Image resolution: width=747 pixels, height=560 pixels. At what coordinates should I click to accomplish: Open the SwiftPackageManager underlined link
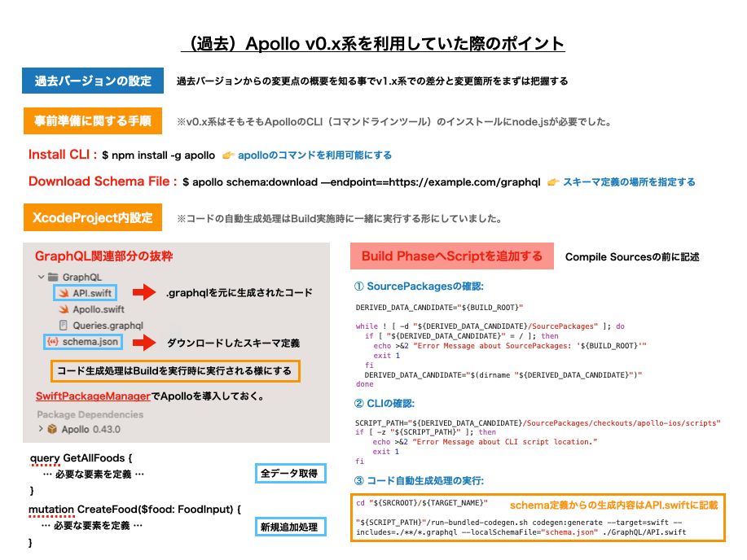(x=94, y=396)
